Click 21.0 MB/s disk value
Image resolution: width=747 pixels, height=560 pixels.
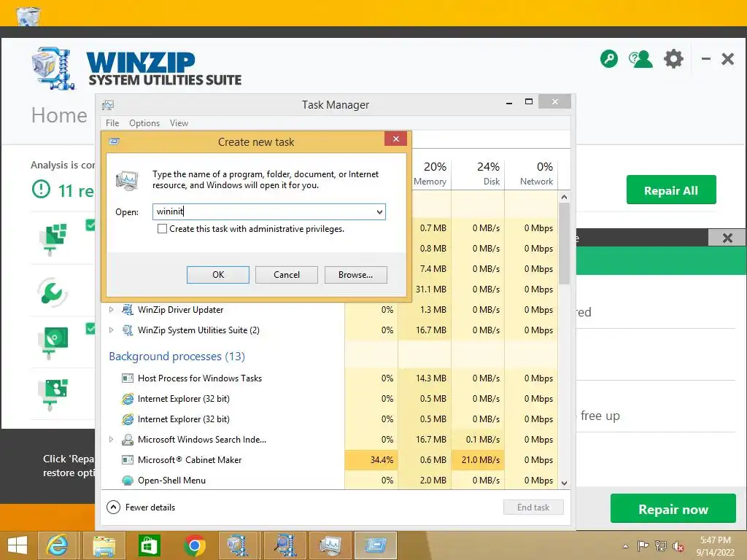[x=481, y=460]
